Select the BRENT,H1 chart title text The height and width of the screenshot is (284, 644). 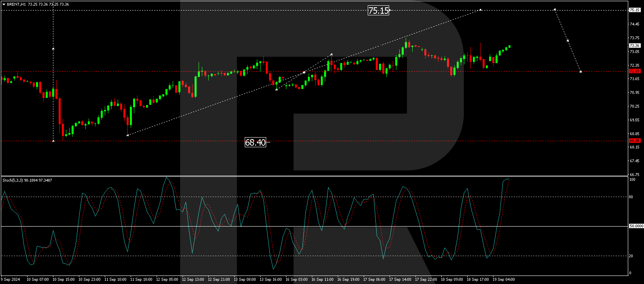pyautogui.click(x=16, y=4)
